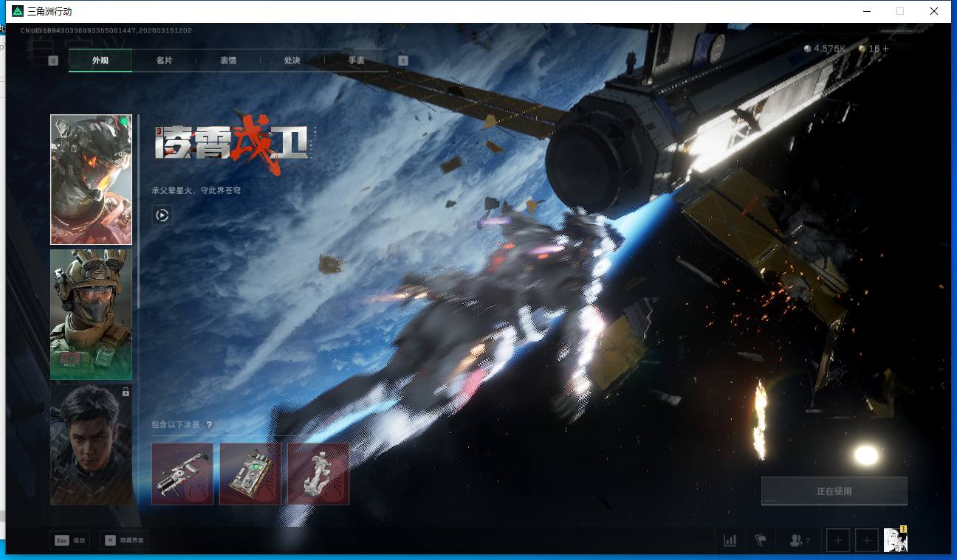Click the lock icon on the operator skin
The image size is (957, 560).
coord(126,392)
